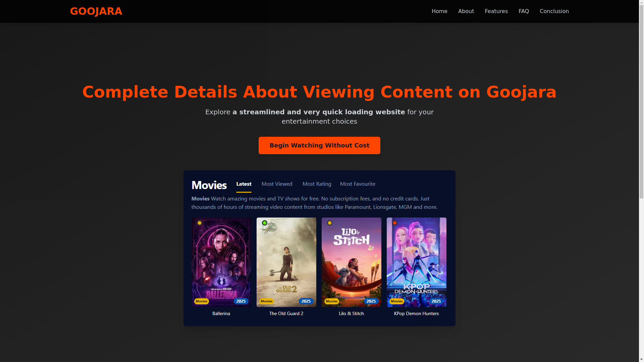The width and height of the screenshot is (644, 362).
Task: Click the 2025 badge on Ballerina poster
Action: [241, 301]
